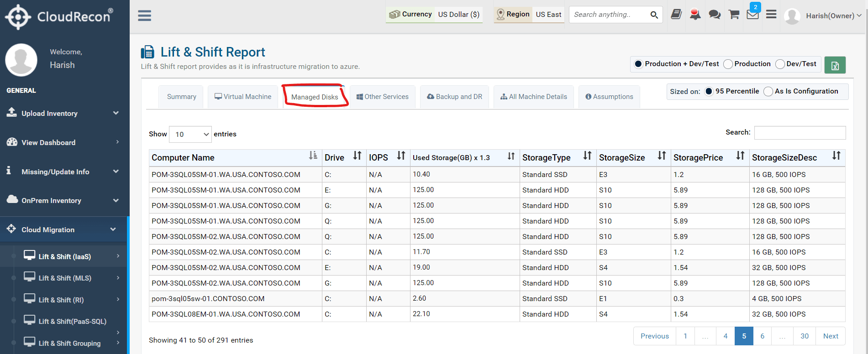Open the Show entries count dropdown
Viewport: 868px width, 354px height.
click(190, 134)
